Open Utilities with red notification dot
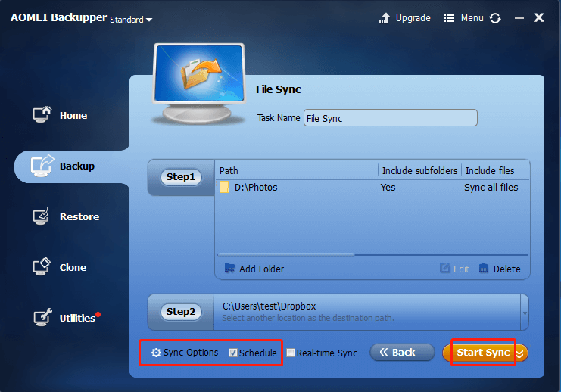This screenshot has height=392, width=561. [x=67, y=318]
